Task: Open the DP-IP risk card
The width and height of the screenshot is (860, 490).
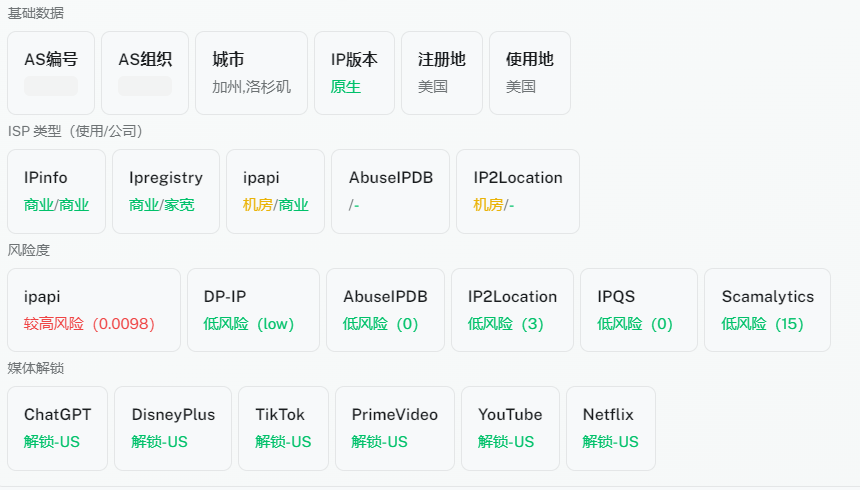Action: 253,310
